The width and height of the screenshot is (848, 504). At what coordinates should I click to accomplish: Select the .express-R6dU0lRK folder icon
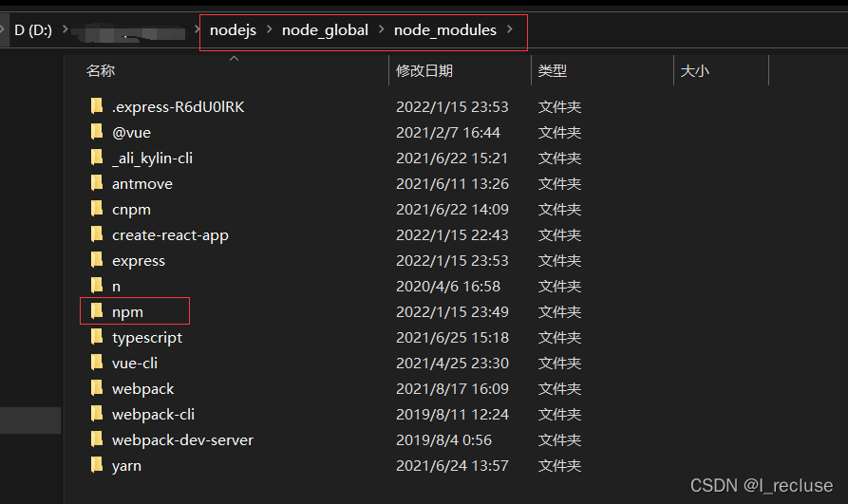pyautogui.click(x=97, y=106)
